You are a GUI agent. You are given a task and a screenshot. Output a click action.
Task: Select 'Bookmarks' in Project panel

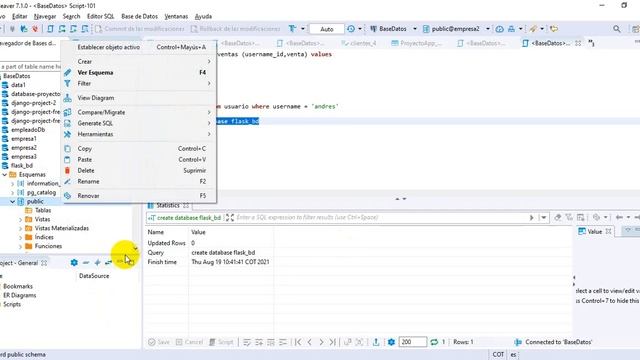18,287
